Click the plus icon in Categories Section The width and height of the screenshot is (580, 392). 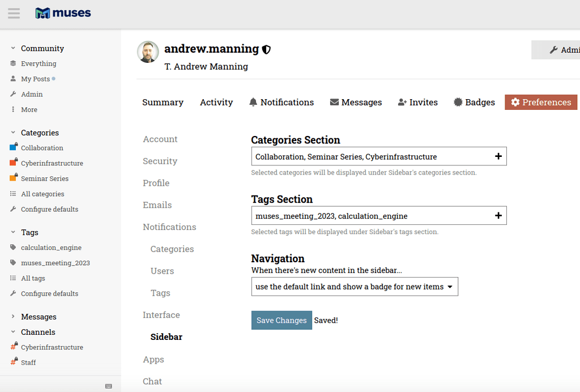pyautogui.click(x=498, y=156)
